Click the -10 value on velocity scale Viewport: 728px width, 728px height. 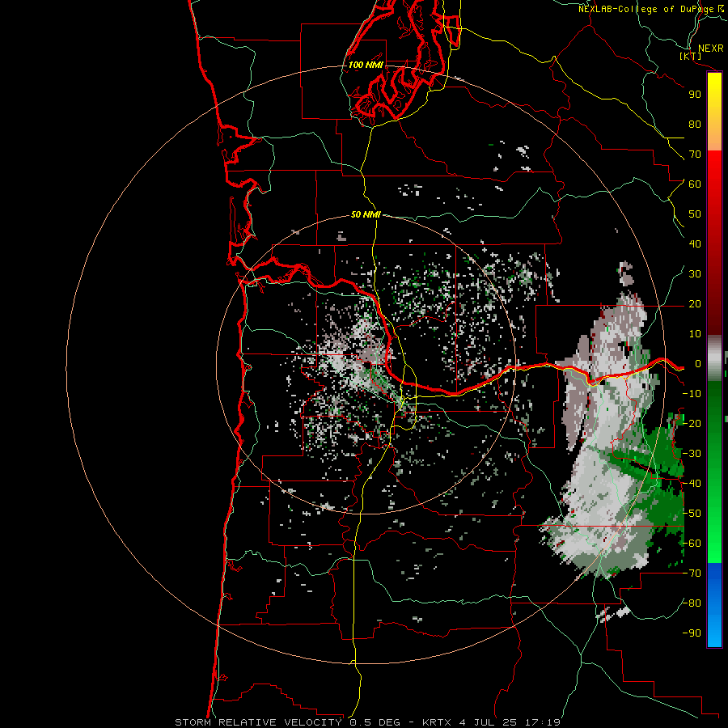tap(692, 394)
